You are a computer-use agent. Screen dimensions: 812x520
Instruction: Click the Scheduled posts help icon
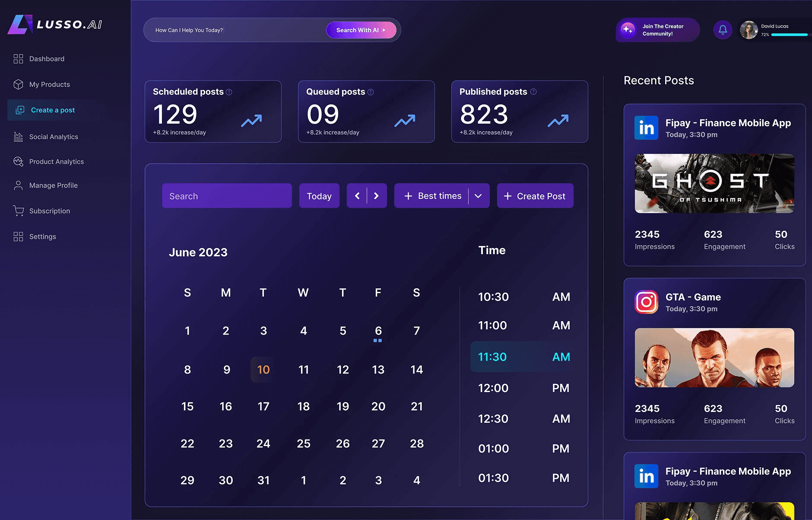(229, 92)
